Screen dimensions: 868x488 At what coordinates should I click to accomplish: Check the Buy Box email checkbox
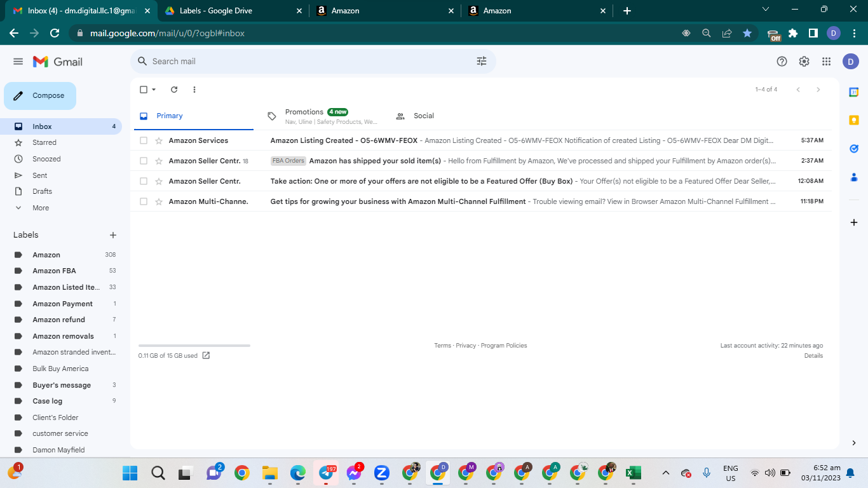(x=144, y=181)
